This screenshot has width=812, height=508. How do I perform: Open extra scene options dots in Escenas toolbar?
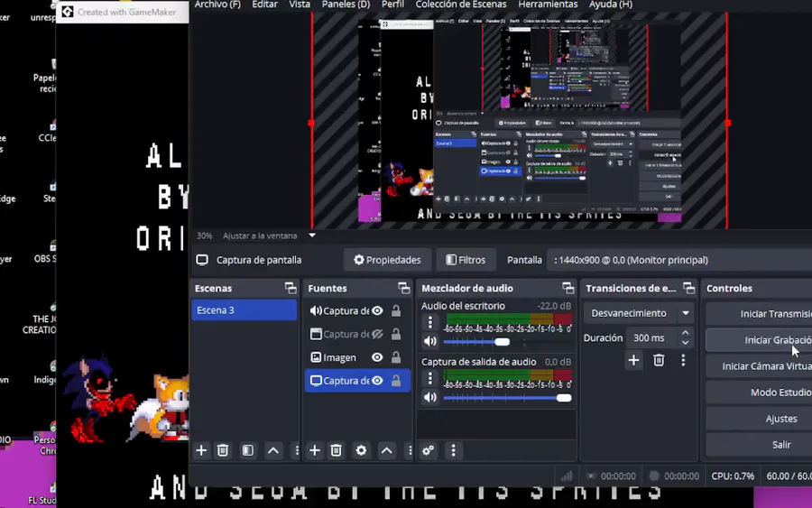tap(296, 450)
